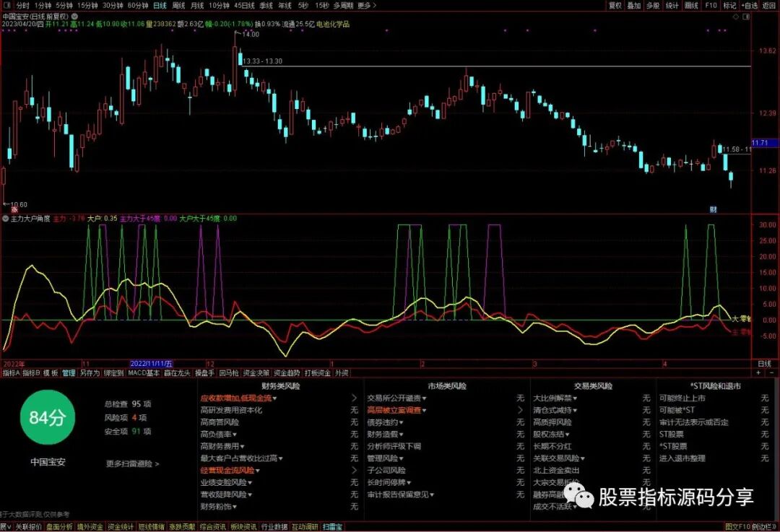Screen dimensions: 780x532
Task: Click the 叠加 overlay button
Action: pos(634,6)
